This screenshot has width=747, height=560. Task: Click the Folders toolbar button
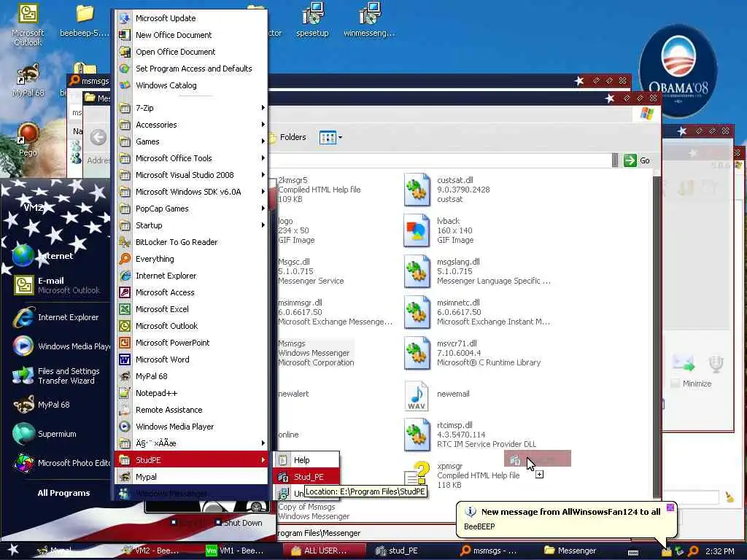coord(287,138)
